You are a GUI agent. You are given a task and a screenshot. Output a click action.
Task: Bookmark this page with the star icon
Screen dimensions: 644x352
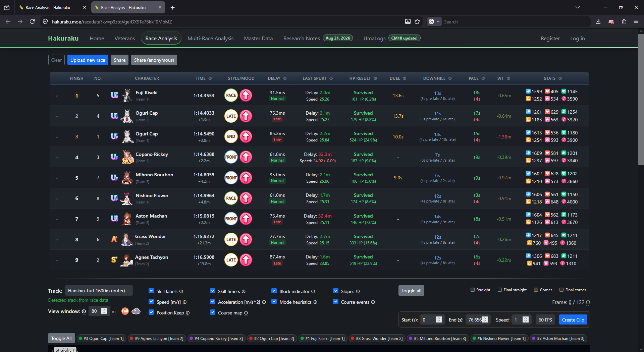(417, 21)
